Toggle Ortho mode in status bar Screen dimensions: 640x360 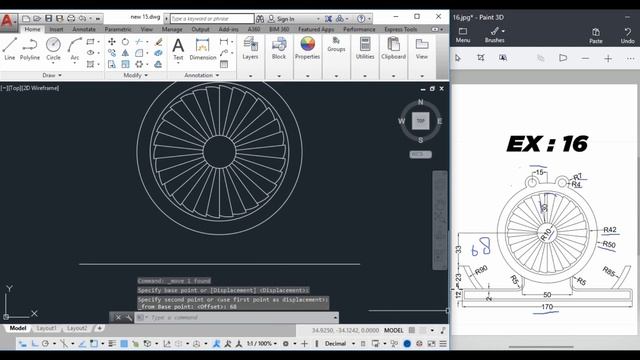[35, 344]
